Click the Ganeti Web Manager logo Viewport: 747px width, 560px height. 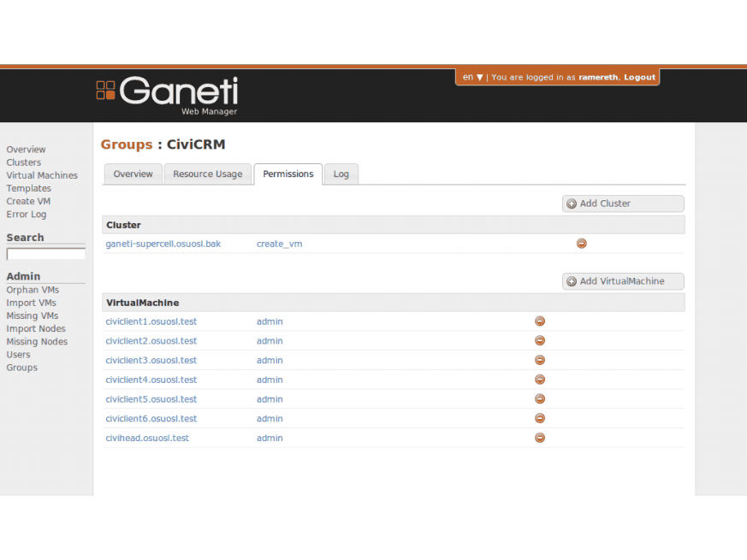pyautogui.click(x=167, y=96)
